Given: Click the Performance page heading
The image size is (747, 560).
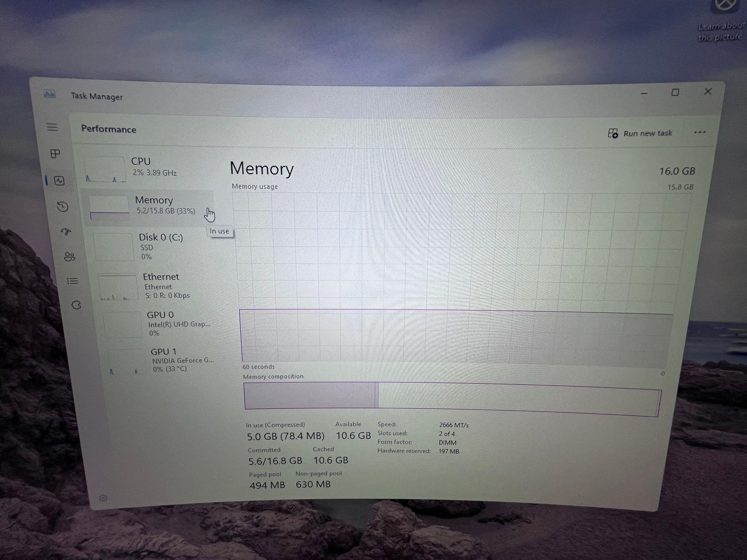Looking at the screenshot, I should (109, 129).
